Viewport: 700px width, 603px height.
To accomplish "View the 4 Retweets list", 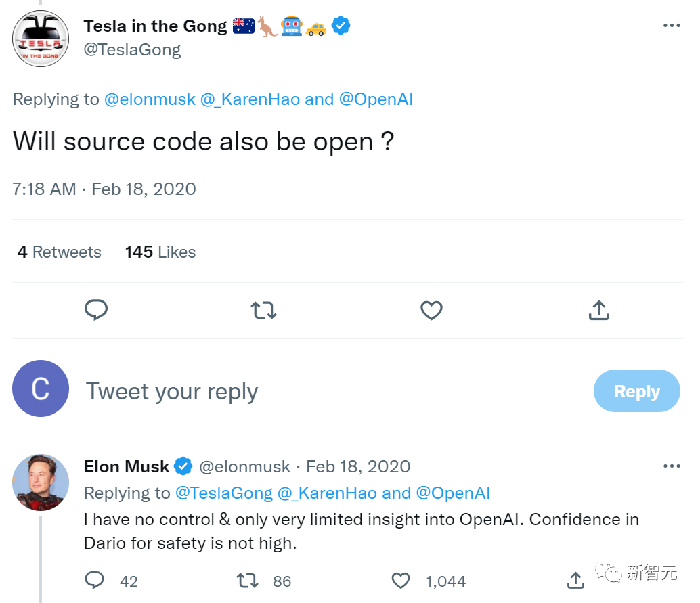I will coord(60,252).
